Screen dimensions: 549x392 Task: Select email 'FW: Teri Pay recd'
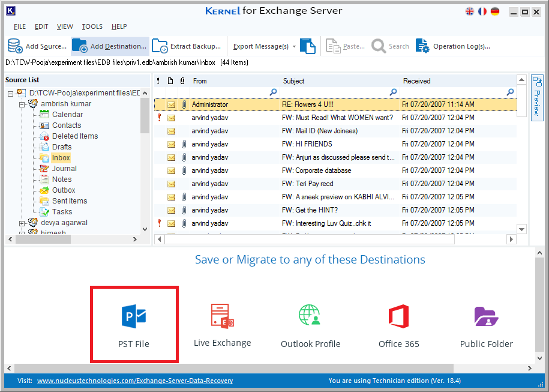tap(335, 184)
